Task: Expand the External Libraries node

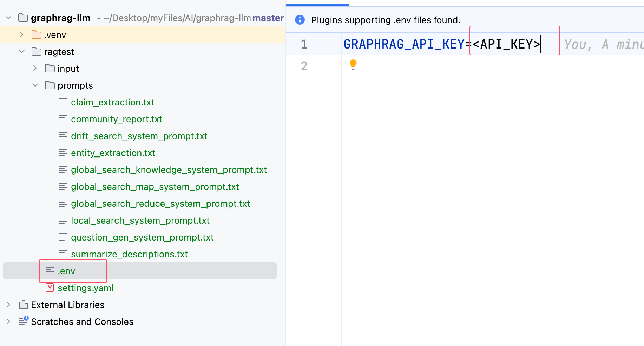Action: click(x=8, y=305)
